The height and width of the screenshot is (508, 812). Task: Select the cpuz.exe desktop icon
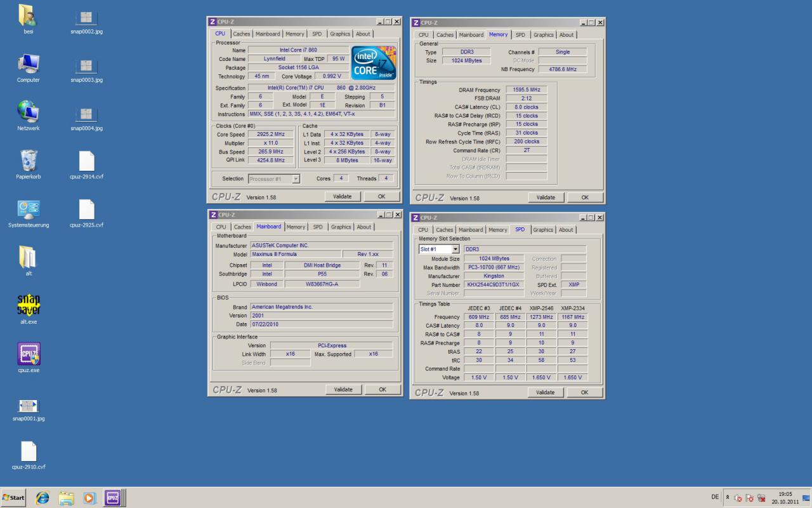coord(28,357)
